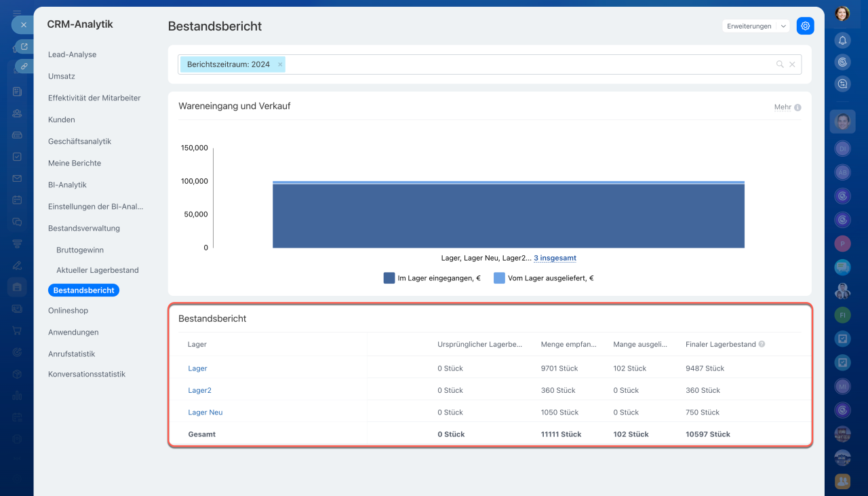Remove the Berichtszeitraum: 2024 filter tag
This screenshot has height=496, width=868.
280,64
